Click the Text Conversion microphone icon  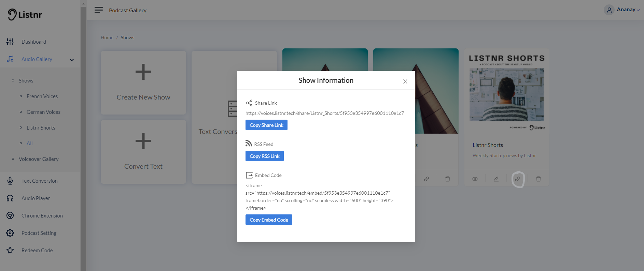(10, 181)
